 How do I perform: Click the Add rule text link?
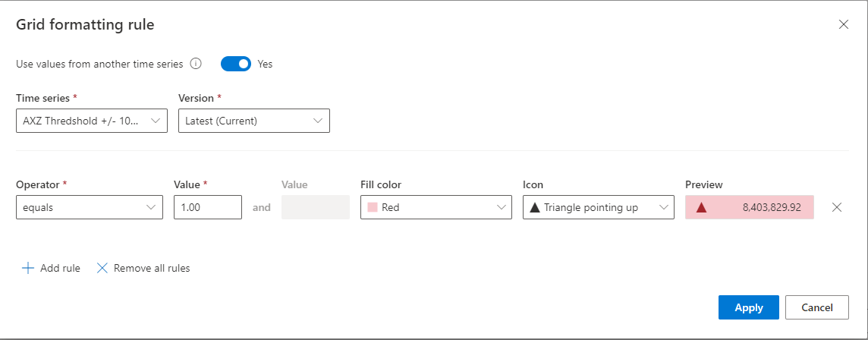pyautogui.click(x=60, y=268)
